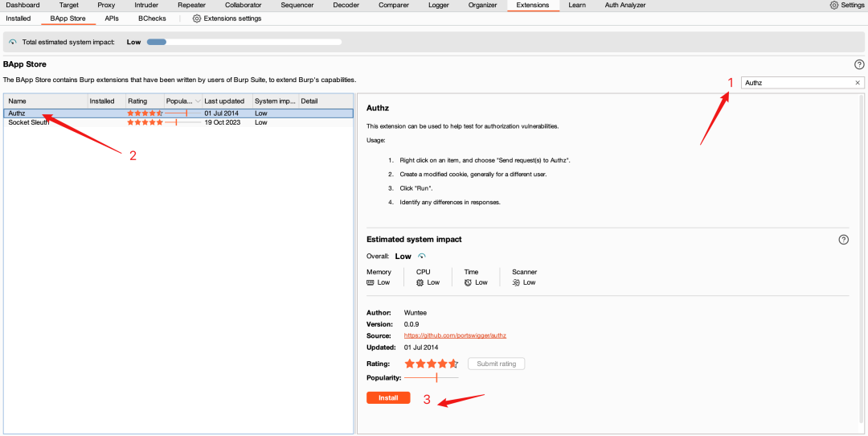
Task: Click the details panel vertical scrollbar
Action: pos(860,261)
